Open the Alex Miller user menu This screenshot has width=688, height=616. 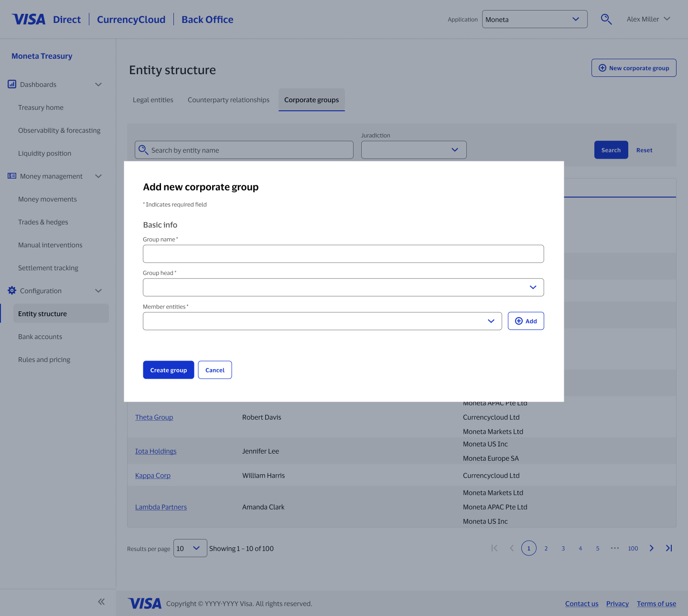coord(648,19)
